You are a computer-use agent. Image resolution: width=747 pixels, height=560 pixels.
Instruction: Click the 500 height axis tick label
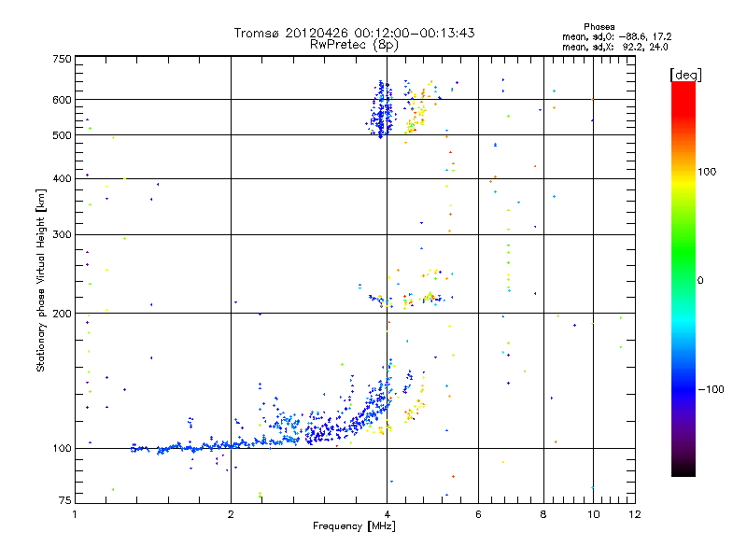[62, 135]
